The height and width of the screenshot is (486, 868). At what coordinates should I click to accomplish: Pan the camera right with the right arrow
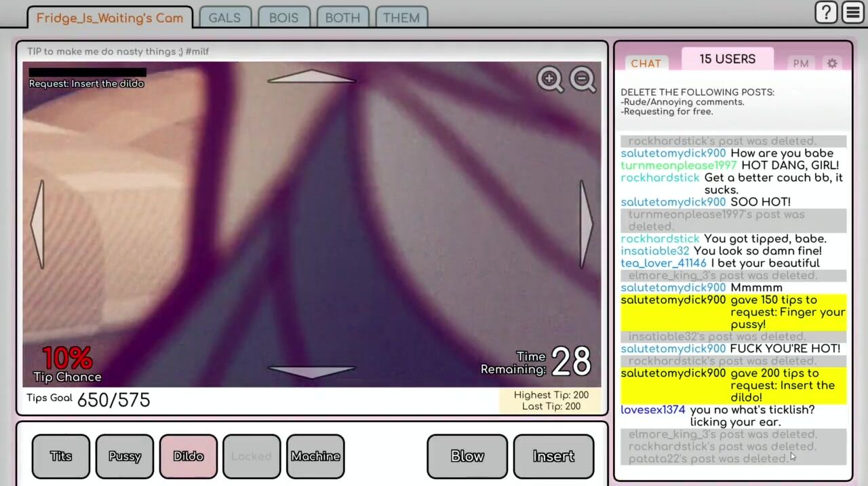585,224
